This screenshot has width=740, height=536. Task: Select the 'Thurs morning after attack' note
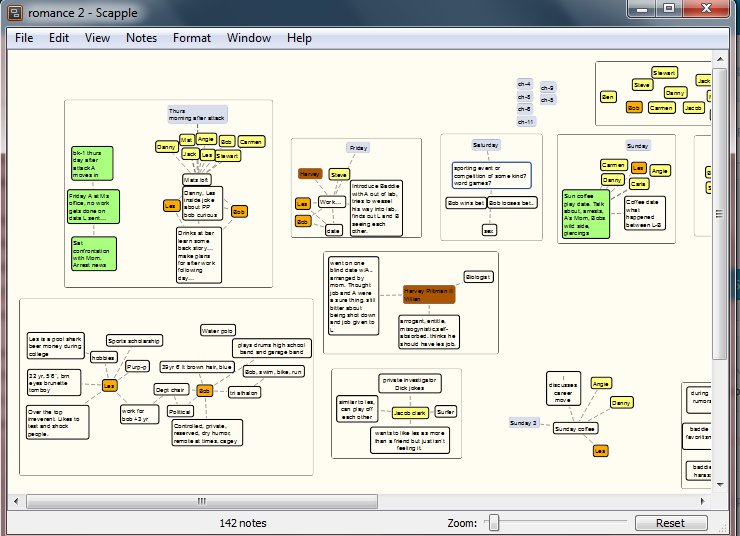click(197, 114)
